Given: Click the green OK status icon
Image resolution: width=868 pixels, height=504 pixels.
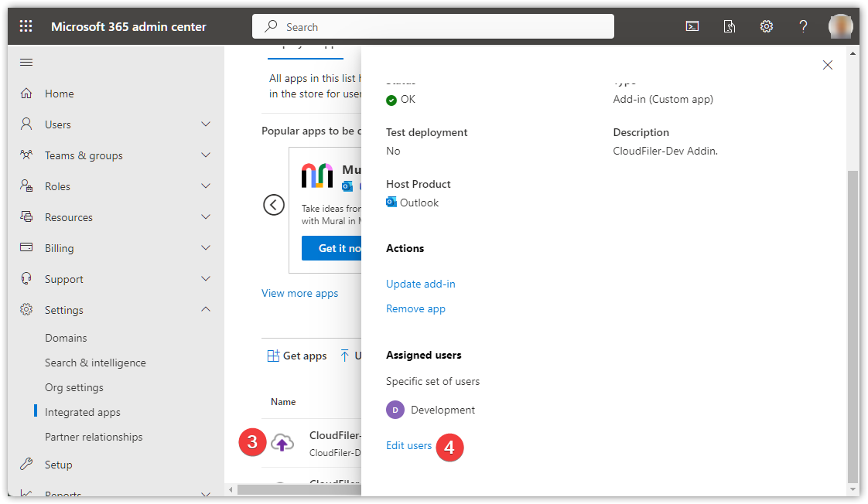Looking at the screenshot, I should pos(391,100).
